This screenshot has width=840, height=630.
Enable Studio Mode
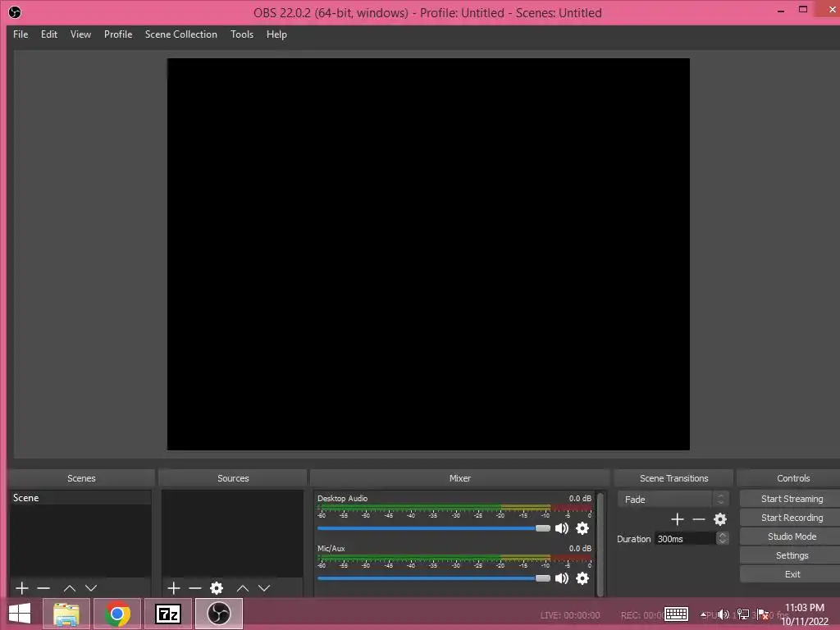[x=792, y=536]
